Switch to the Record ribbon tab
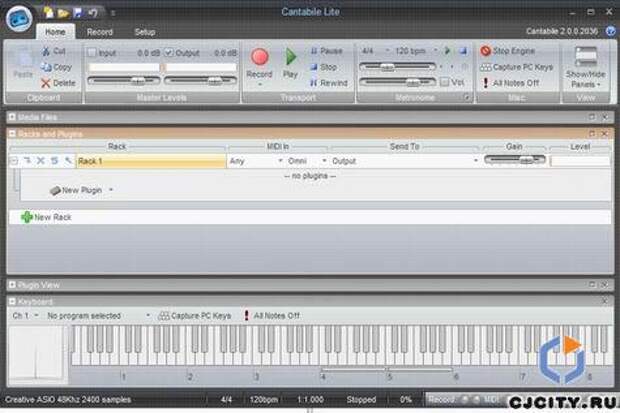 pyautogui.click(x=100, y=32)
